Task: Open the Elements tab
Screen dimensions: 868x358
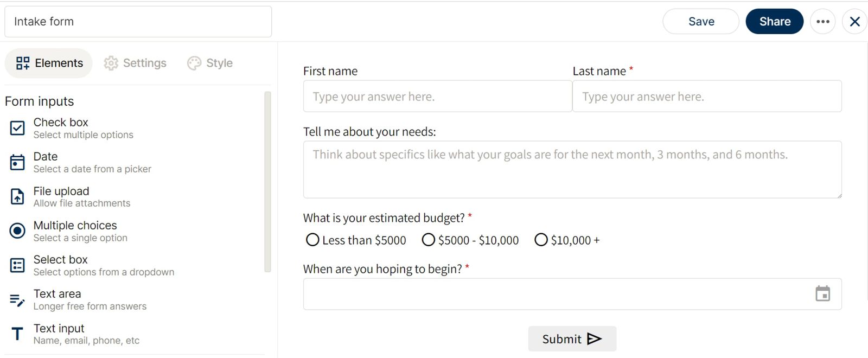Action: pos(49,63)
